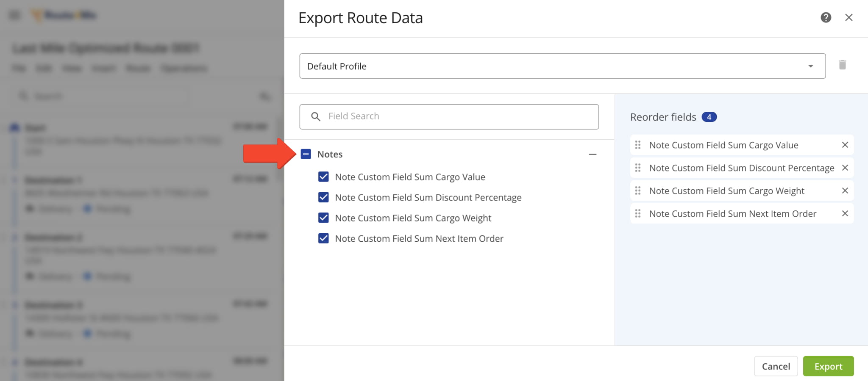Grab the drag handle beside Cargo Value
The width and height of the screenshot is (868, 381).
point(637,145)
